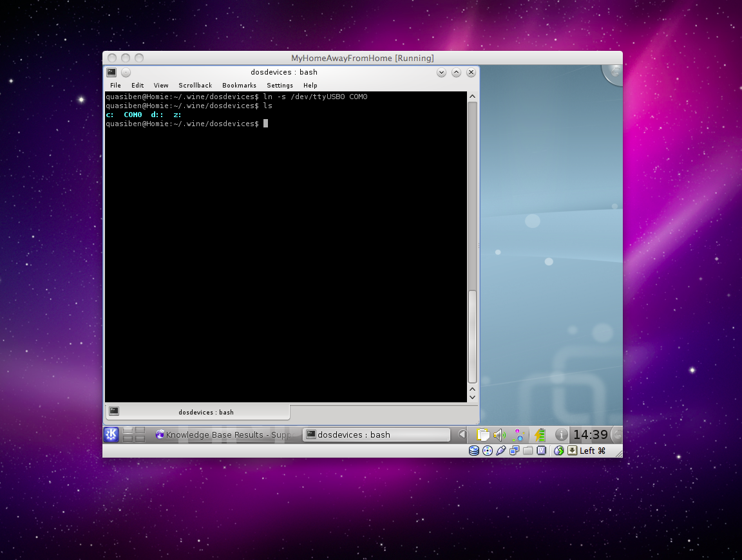Click VirtualBox hard disk activity icon
This screenshot has width=742, height=560.
(473, 451)
